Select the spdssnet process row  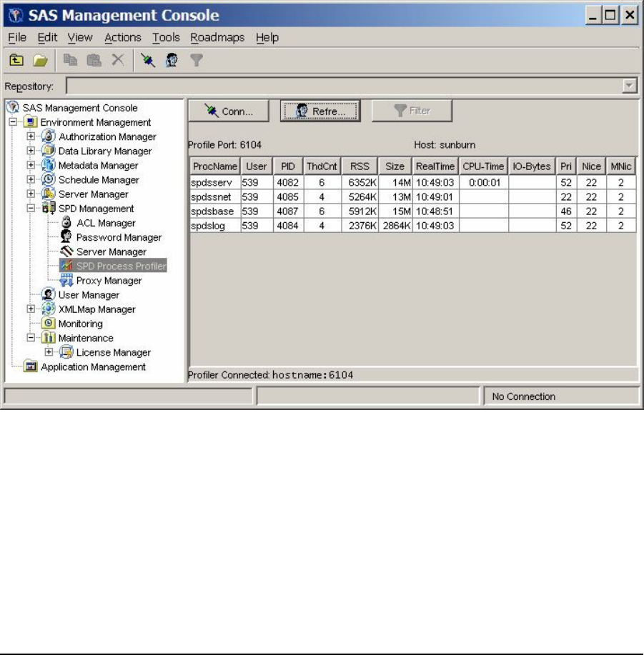coord(413,196)
